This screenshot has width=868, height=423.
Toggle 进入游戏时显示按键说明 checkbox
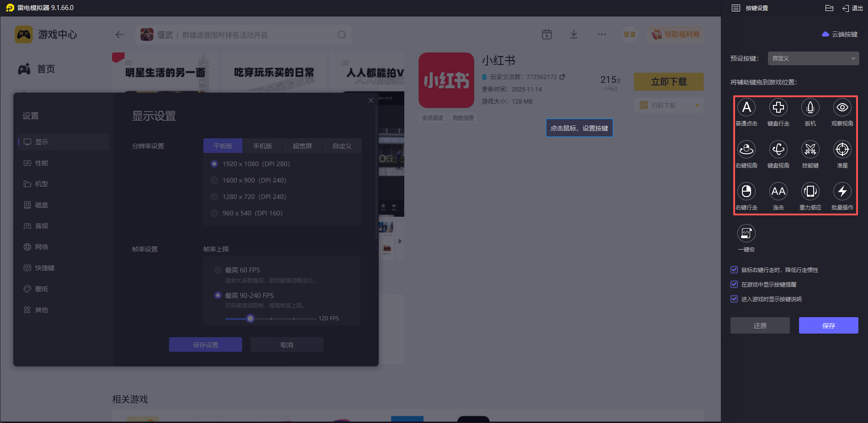[x=734, y=299]
